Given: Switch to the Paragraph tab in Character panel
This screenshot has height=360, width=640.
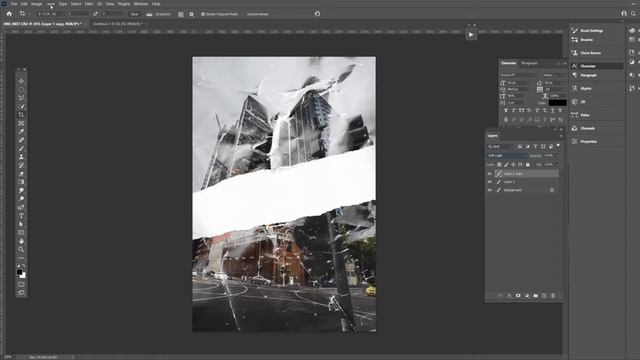Looking at the screenshot, I should pos(529,63).
